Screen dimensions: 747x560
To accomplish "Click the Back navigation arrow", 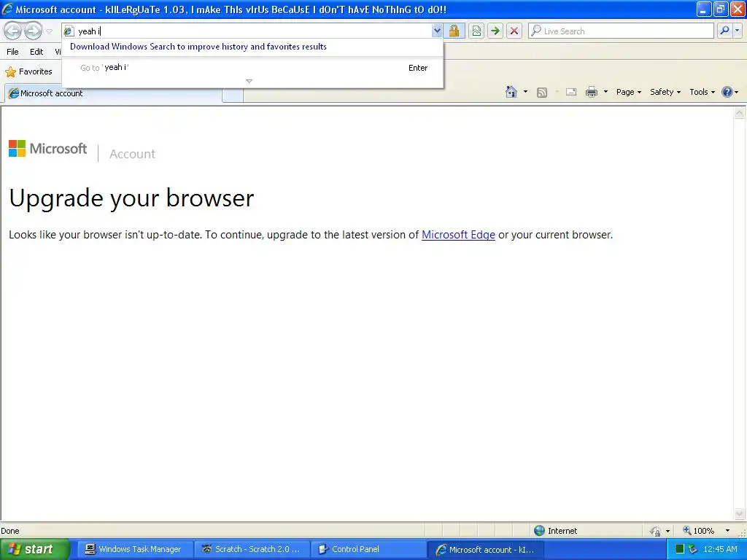I will 13,31.
